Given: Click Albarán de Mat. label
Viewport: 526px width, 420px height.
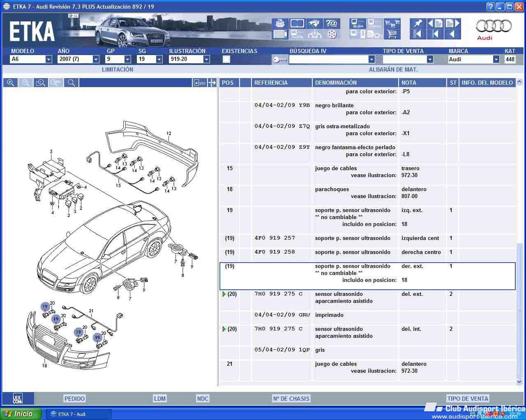Looking at the screenshot, I should (x=393, y=69).
